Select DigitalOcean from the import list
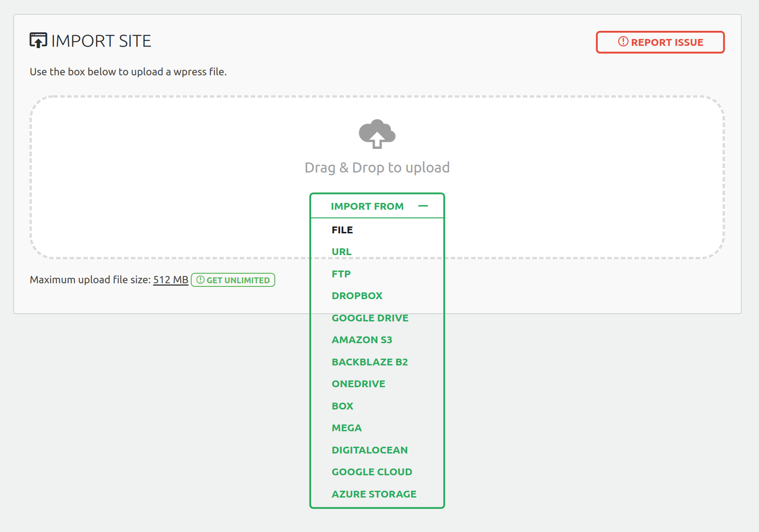Viewport: 759px width, 532px height. pos(370,450)
